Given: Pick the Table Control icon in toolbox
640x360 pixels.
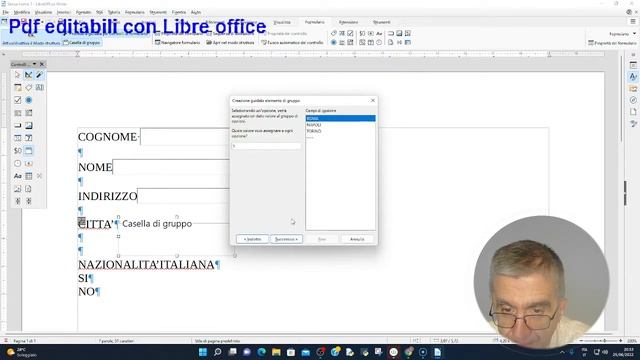Looking at the screenshot, I should coord(29,176).
